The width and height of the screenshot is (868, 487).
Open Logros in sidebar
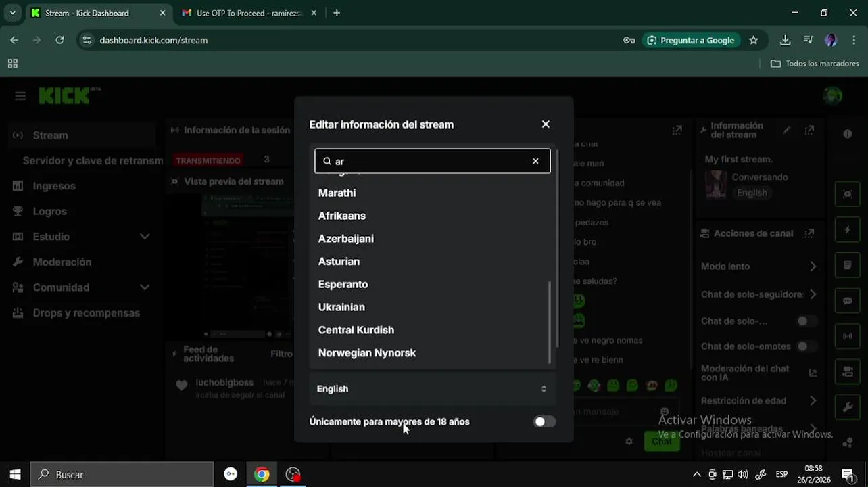coord(49,211)
